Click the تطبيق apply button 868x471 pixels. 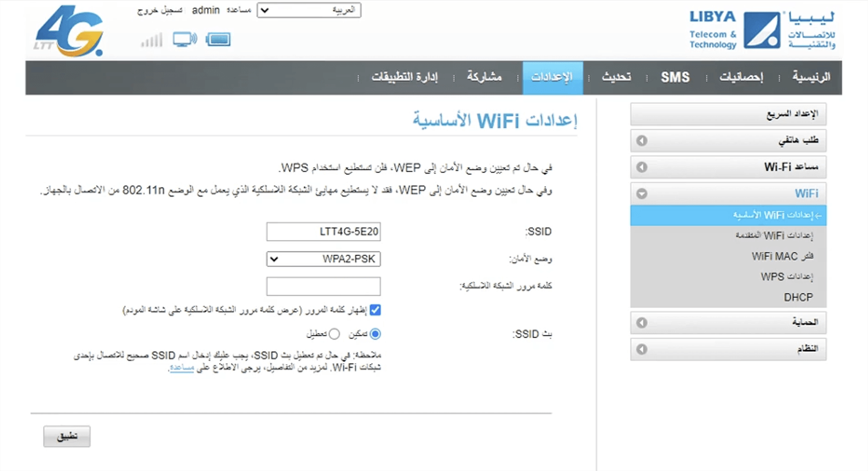pyautogui.click(x=67, y=436)
